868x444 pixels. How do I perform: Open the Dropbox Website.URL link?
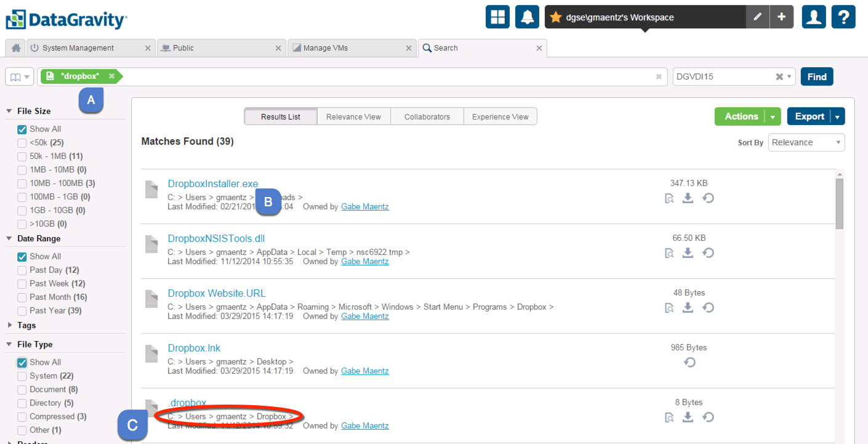217,293
